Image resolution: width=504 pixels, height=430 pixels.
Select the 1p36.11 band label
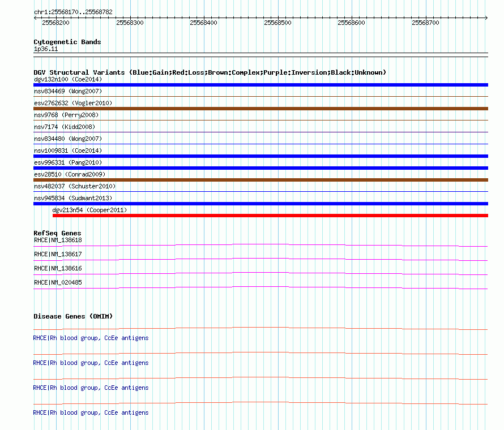(46, 49)
